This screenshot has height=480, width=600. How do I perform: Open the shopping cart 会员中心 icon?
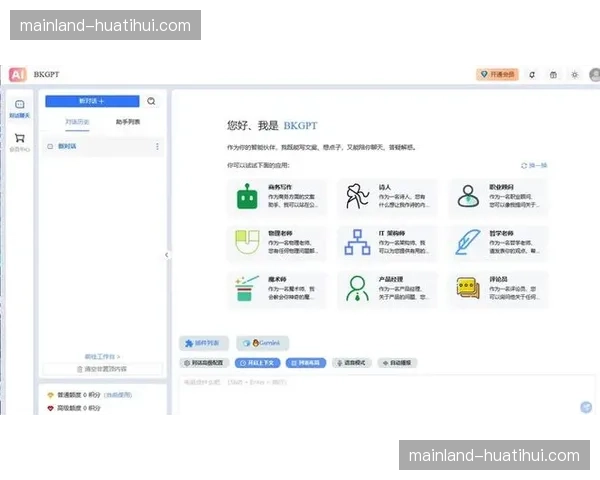(19, 140)
